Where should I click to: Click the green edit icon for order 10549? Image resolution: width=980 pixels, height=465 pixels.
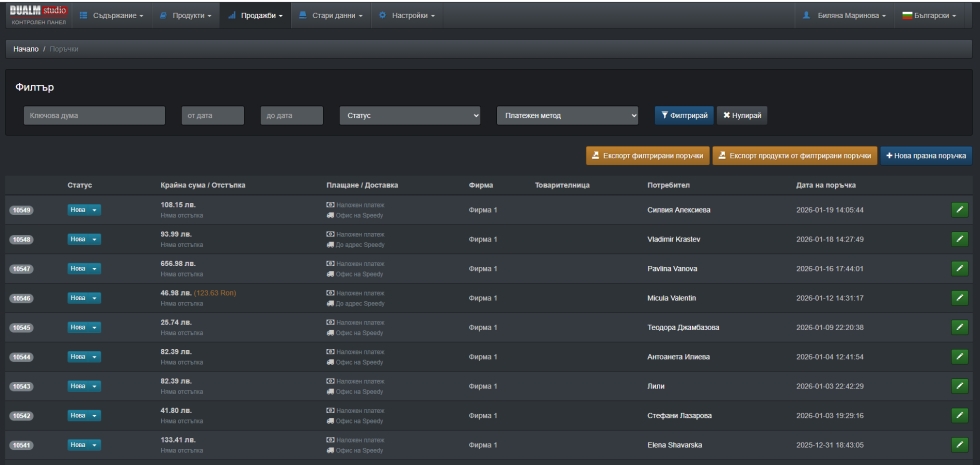[959, 210]
